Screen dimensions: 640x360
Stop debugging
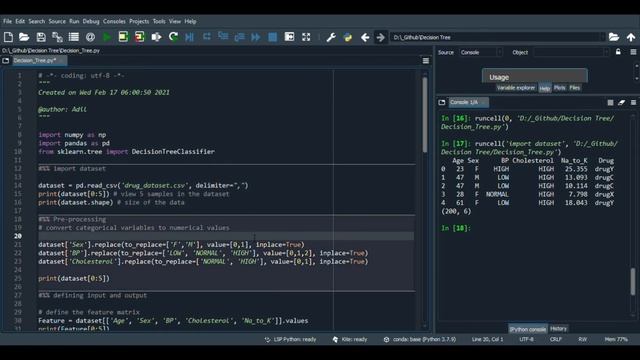coord(272,37)
